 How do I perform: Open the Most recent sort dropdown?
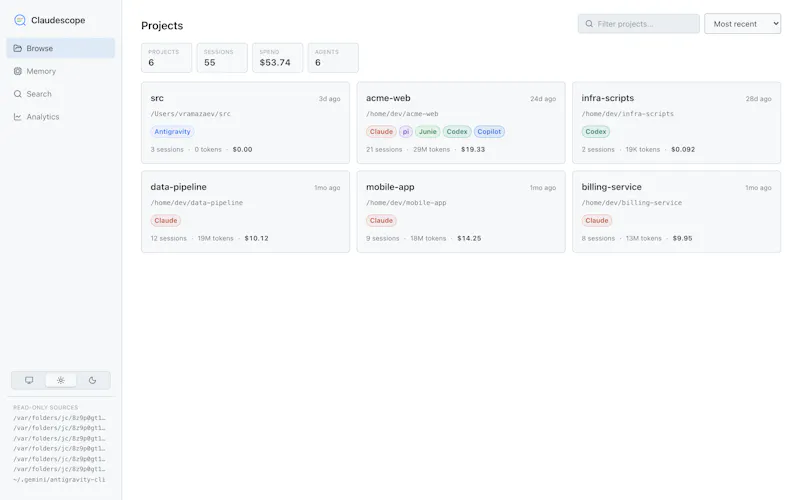coord(742,24)
